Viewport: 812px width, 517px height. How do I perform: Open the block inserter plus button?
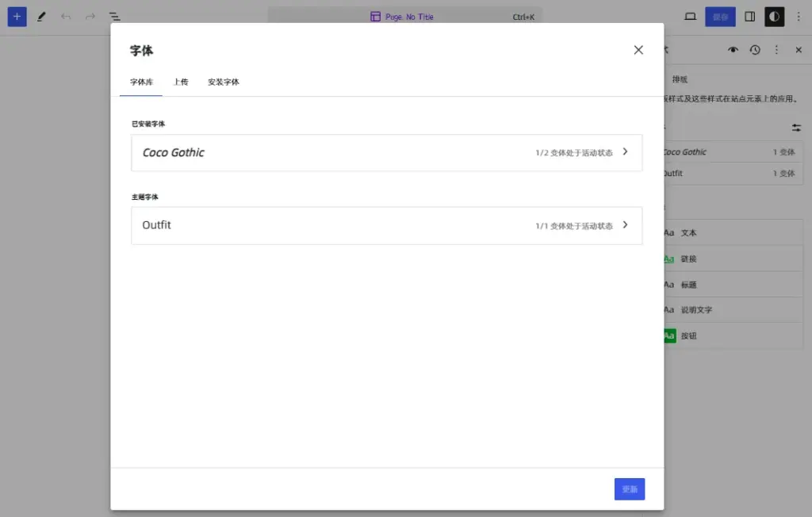[17, 17]
